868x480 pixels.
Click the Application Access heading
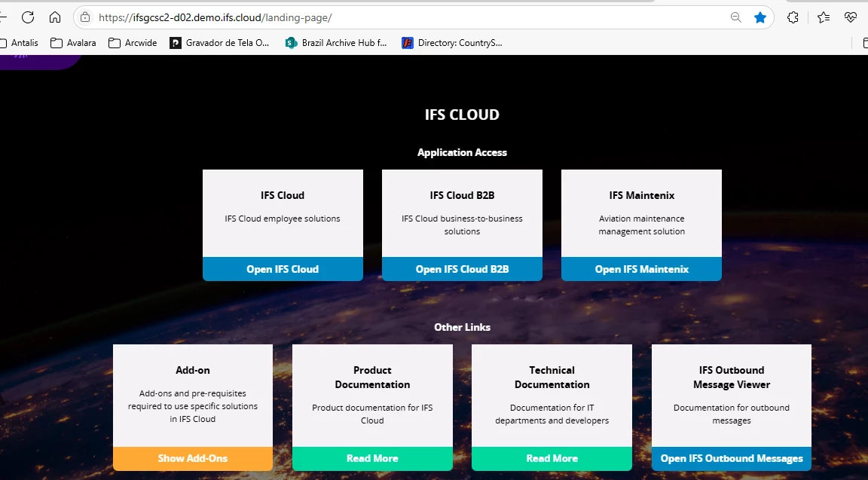point(462,153)
